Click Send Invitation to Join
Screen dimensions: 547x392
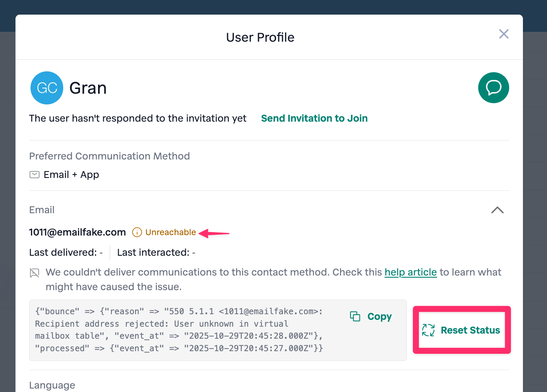[x=314, y=118]
